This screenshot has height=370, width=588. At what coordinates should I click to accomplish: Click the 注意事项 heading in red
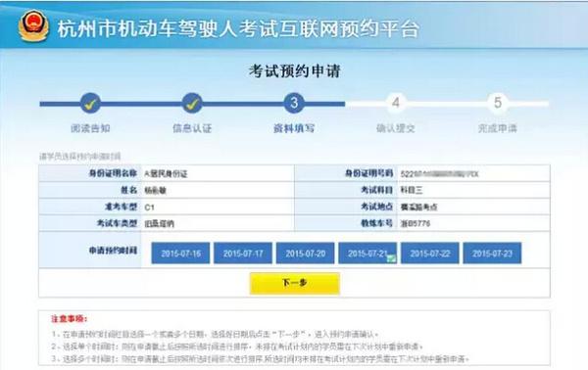(69, 319)
